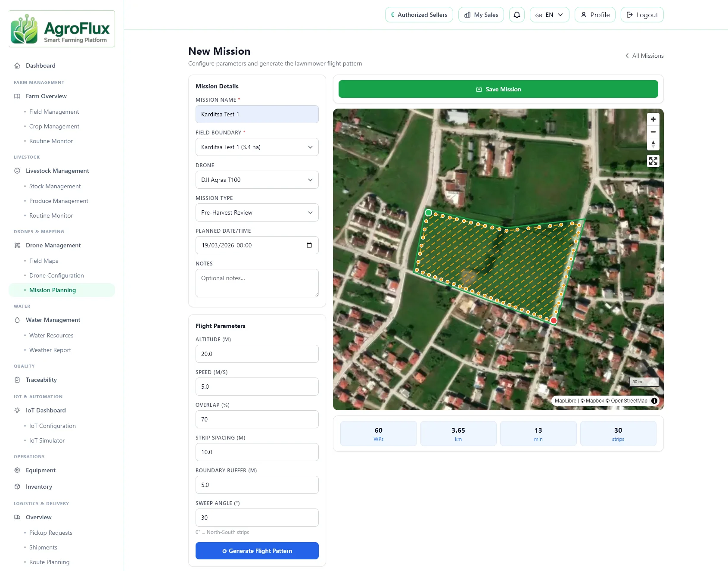Viewport: 728px width, 571px height.
Task: Open Shipments page
Action: [43, 547]
